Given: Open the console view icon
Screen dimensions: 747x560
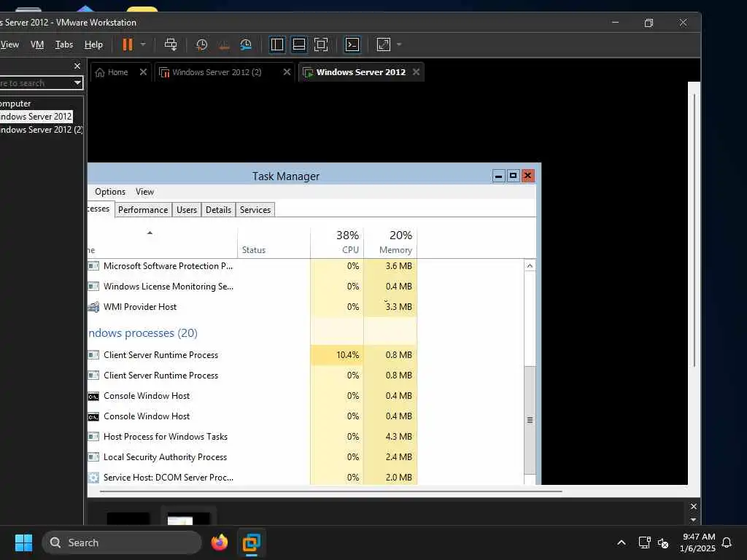Looking at the screenshot, I should [352, 44].
